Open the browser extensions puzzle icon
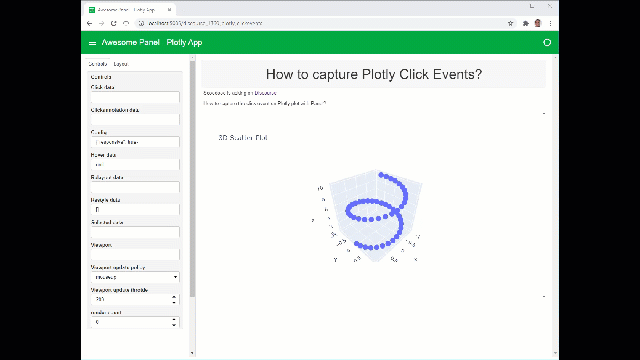The height and width of the screenshot is (360, 640). click(526, 23)
